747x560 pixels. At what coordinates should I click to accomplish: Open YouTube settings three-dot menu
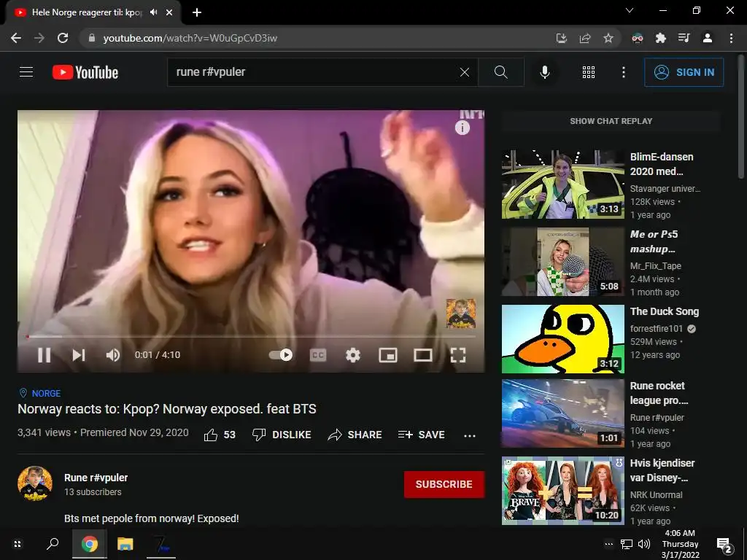pos(623,72)
